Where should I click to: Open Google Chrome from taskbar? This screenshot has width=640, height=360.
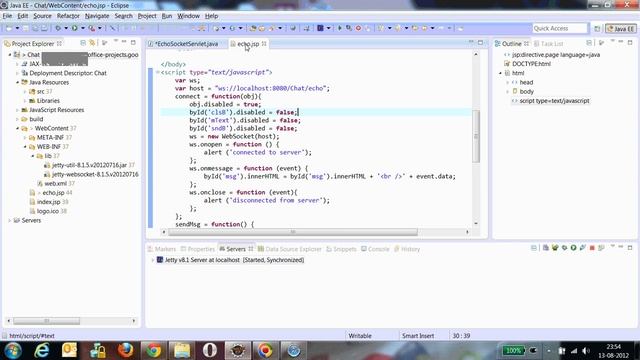coord(154,350)
